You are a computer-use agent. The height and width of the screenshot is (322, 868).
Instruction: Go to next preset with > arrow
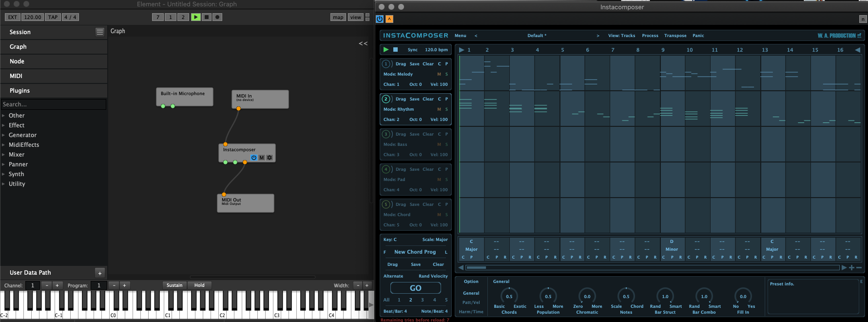[598, 36]
